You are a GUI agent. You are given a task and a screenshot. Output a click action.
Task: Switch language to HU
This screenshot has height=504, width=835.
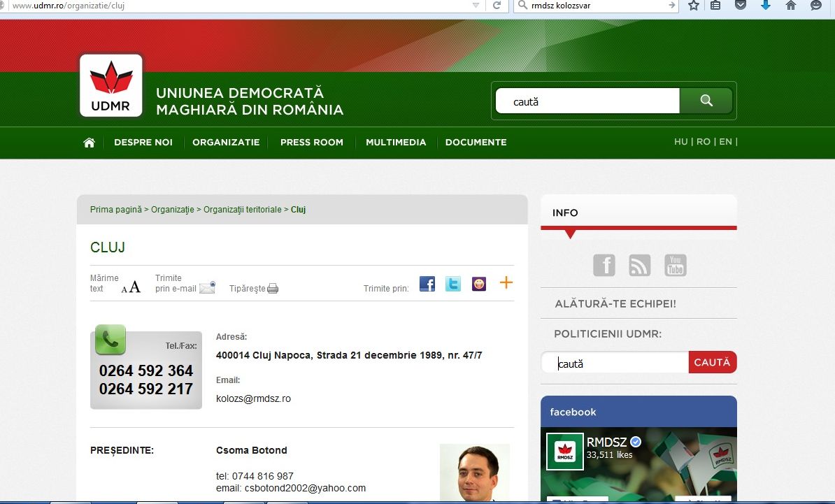click(680, 142)
